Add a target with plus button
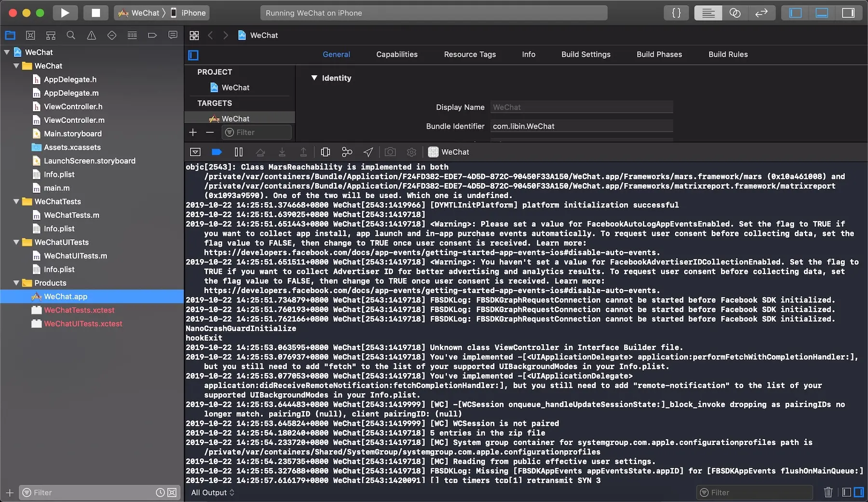The width and height of the screenshot is (868, 502). [193, 132]
